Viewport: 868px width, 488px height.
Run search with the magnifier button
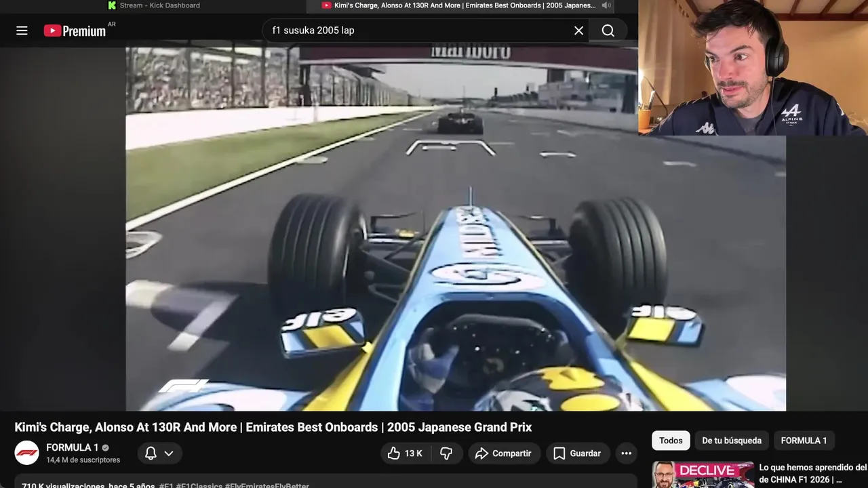(x=608, y=30)
